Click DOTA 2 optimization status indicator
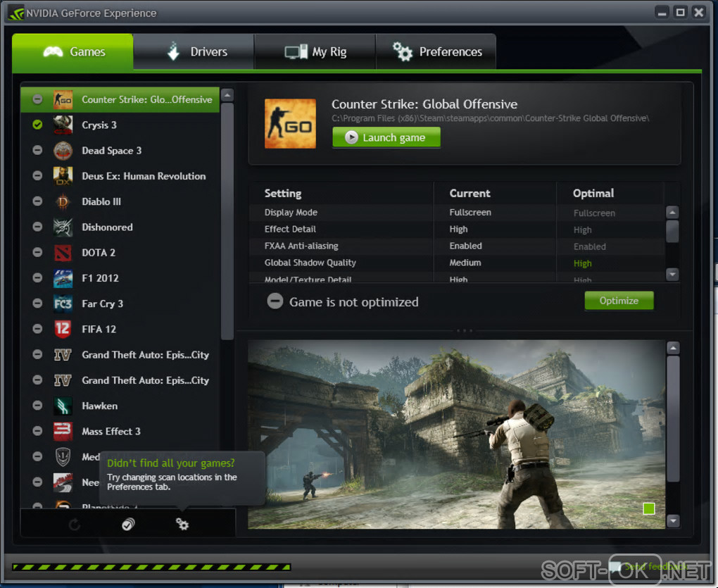This screenshot has height=588, width=718. point(37,252)
